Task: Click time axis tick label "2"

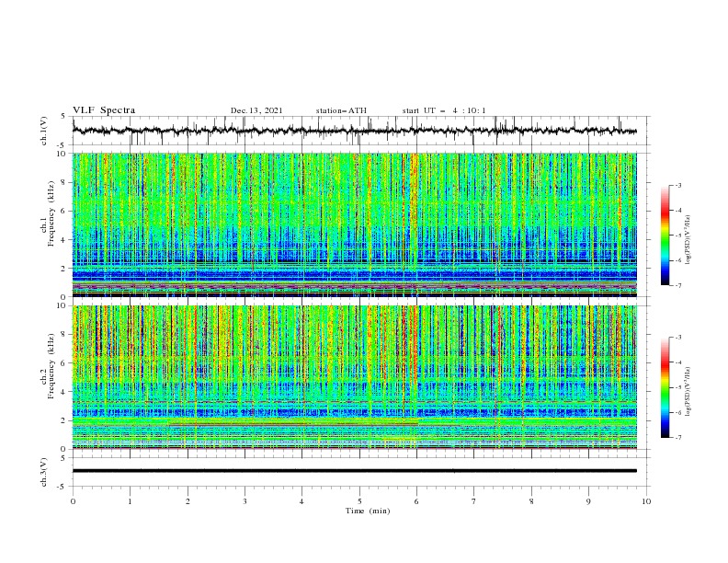Action: (188, 501)
